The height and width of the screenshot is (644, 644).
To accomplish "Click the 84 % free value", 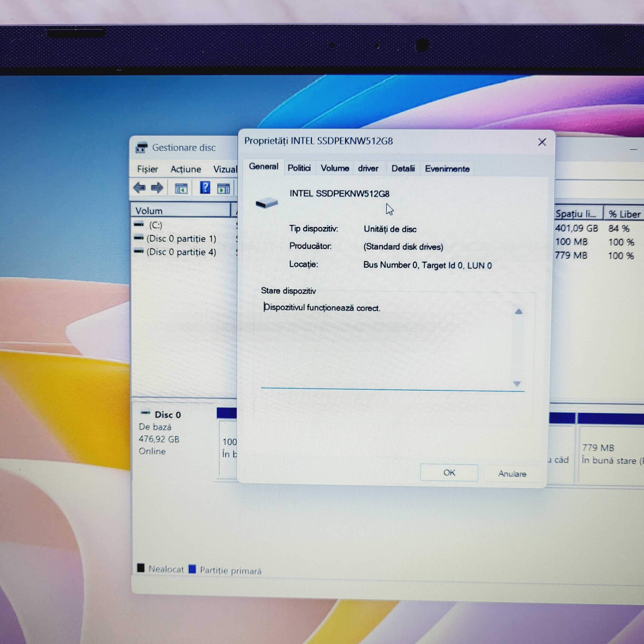I will (619, 229).
